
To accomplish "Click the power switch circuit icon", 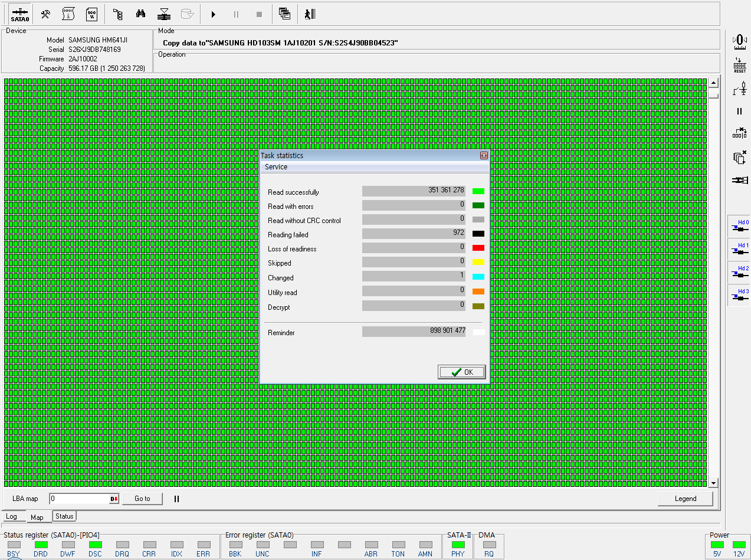I will pos(740,89).
